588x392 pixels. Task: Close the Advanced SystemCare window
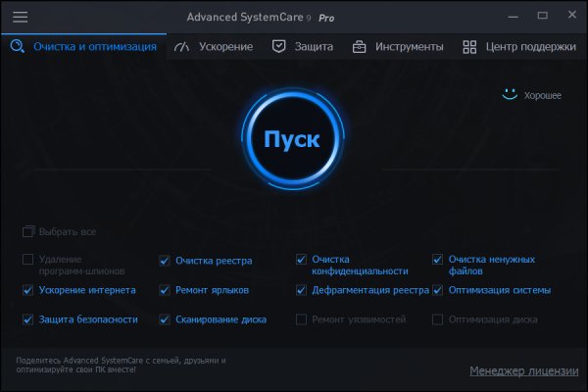[572, 15]
